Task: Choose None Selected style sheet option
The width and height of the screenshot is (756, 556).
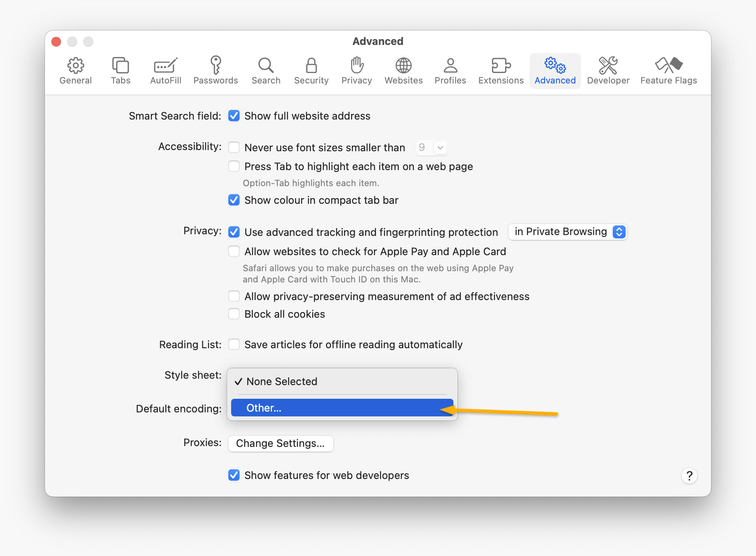Action: pyautogui.click(x=342, y=381)
